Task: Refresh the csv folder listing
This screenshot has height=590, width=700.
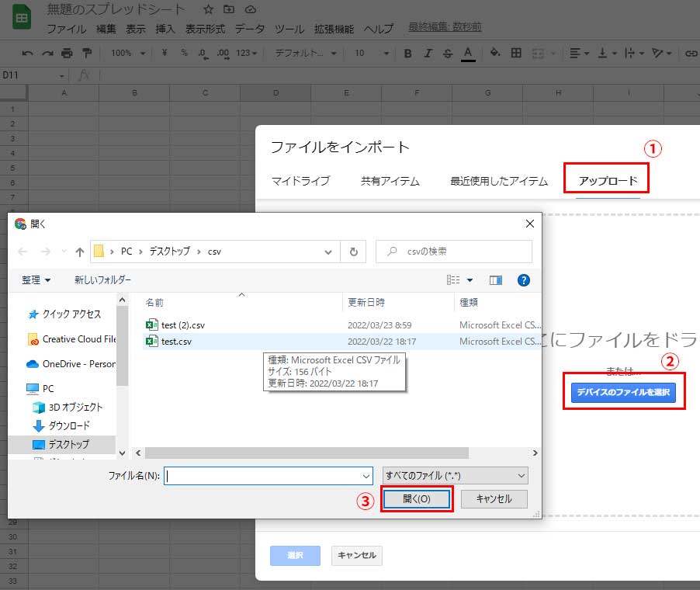Action: tap(354, 252)
